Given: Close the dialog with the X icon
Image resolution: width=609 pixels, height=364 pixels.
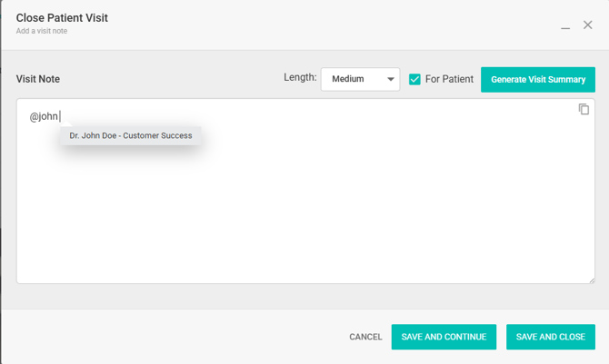Looking at the screenshot, I should point(588,25).
